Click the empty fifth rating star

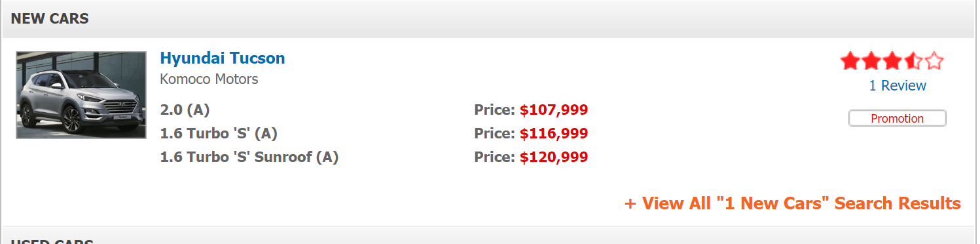click(934, 62)
